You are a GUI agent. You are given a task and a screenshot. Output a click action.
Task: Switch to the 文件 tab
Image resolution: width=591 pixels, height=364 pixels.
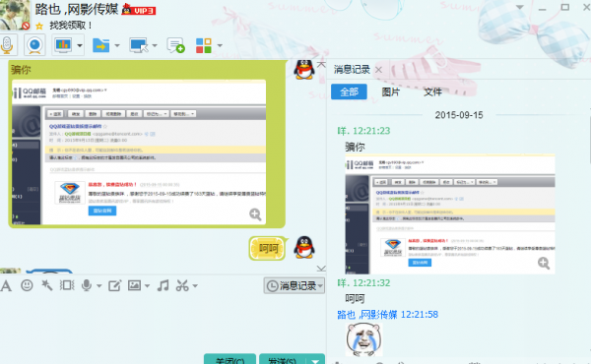[432, 91]
